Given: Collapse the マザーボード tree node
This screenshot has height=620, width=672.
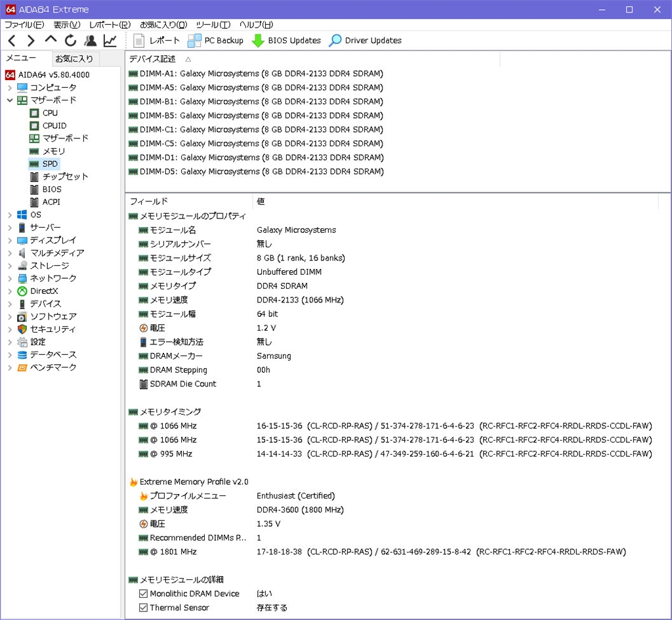Looking at the screenshot, I should [x=10, y=100].
